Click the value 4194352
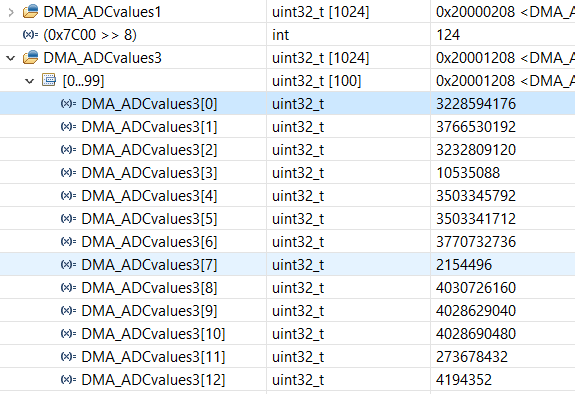 click(464, 380)
